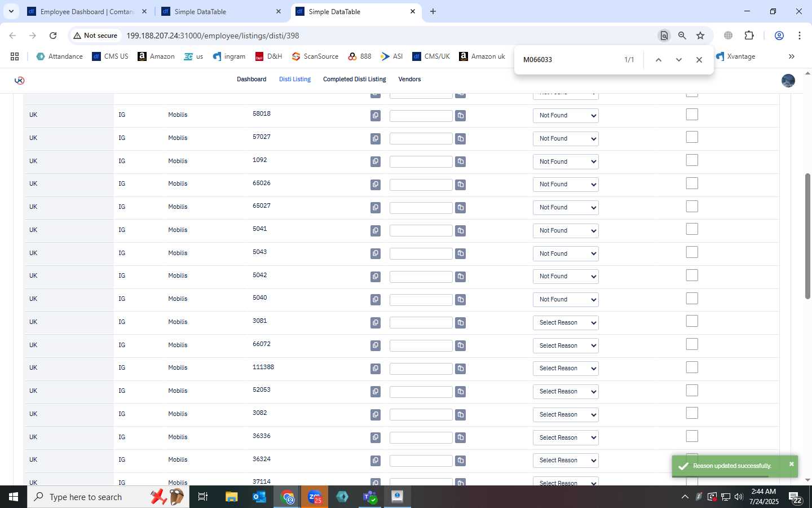812x508 pixels.
Task: Go to previous find-in-page match
Action: 658,60
